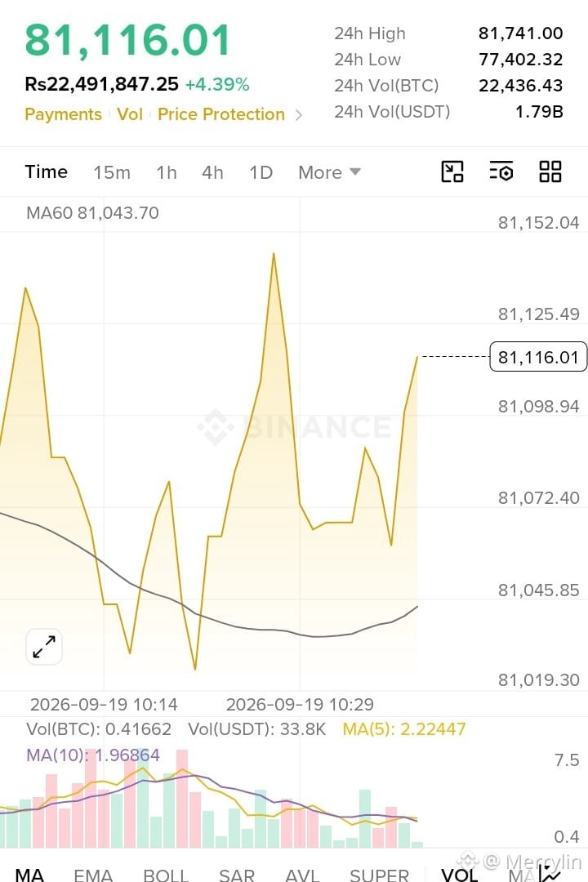This screenshot has height=882, width=588.
Task: Click the chevron next to Price Protection
Action: 299,115
